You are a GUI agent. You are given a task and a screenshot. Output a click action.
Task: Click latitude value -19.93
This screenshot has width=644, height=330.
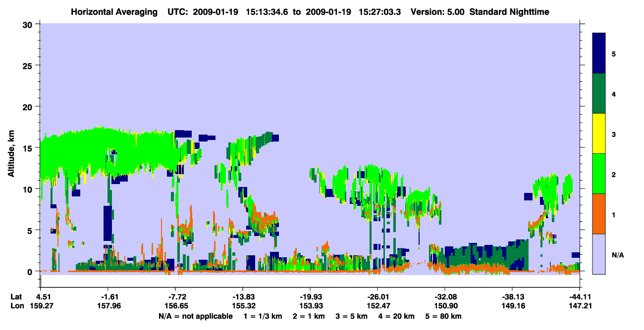(x=310, y=297)
